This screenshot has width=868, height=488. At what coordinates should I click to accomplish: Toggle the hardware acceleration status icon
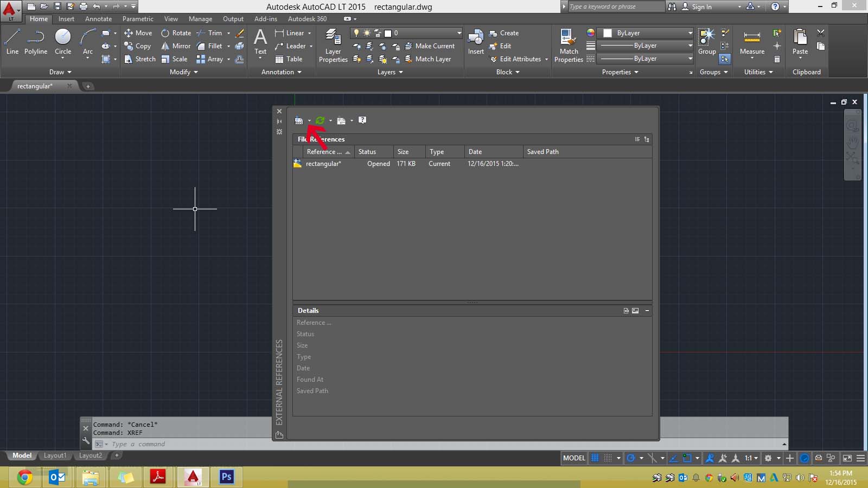(x=805, y=458)
